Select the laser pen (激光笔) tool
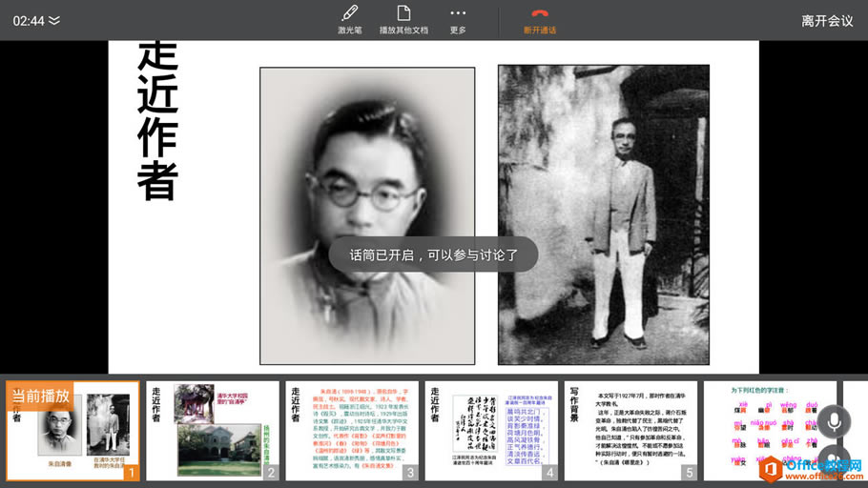Screen dimensions: 868x488 (349, 20)
